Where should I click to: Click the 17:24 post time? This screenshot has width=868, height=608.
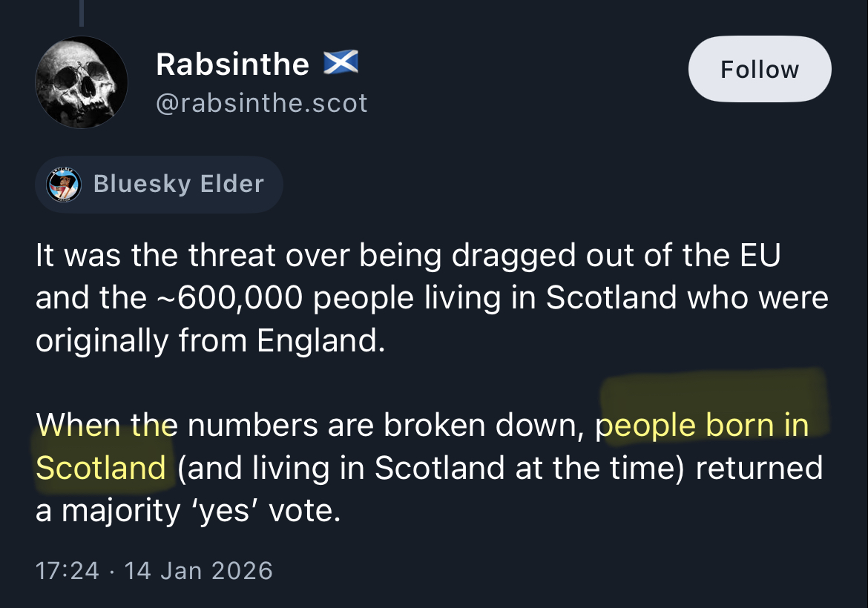click(67, 570)
